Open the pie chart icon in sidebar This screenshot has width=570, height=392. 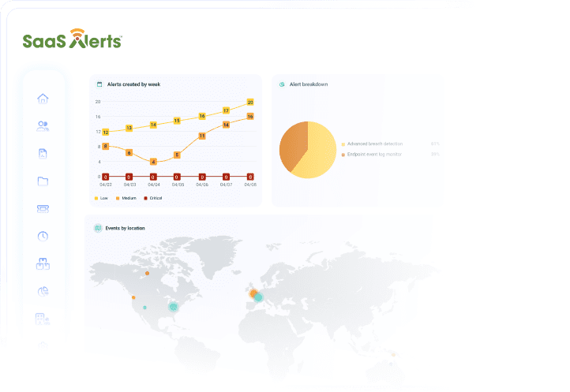(x=43, y=291)
